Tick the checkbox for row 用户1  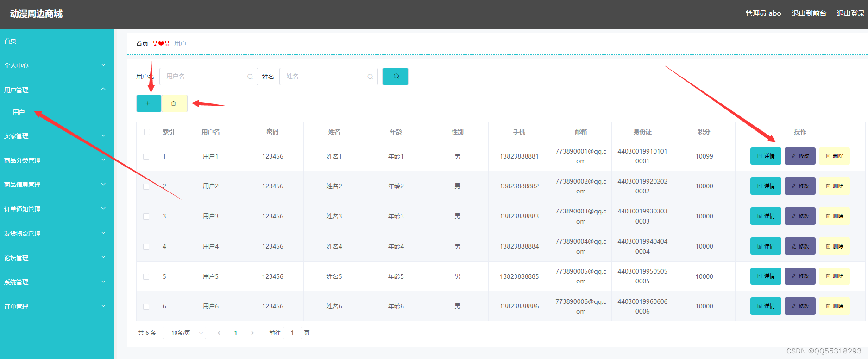click(x=146, y=157)
